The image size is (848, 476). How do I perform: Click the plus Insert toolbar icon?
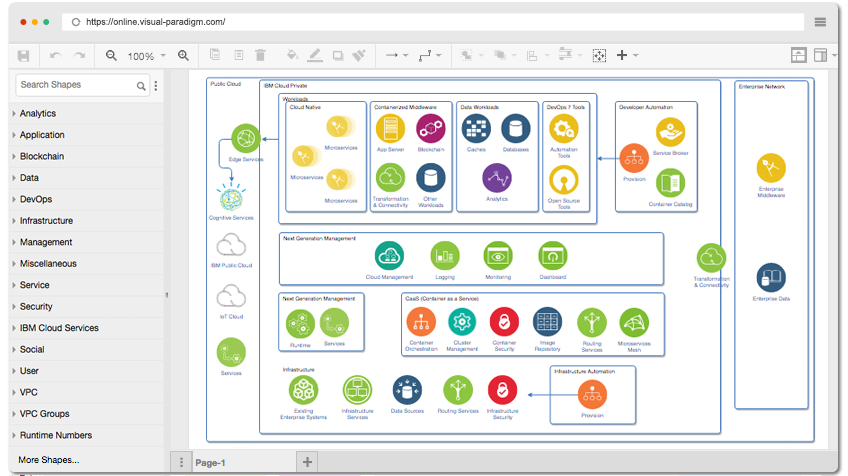coord(622,55)
